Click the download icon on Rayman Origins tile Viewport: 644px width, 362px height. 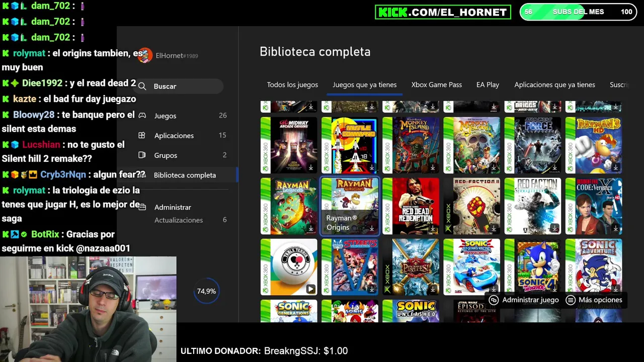tap(372, 228)
